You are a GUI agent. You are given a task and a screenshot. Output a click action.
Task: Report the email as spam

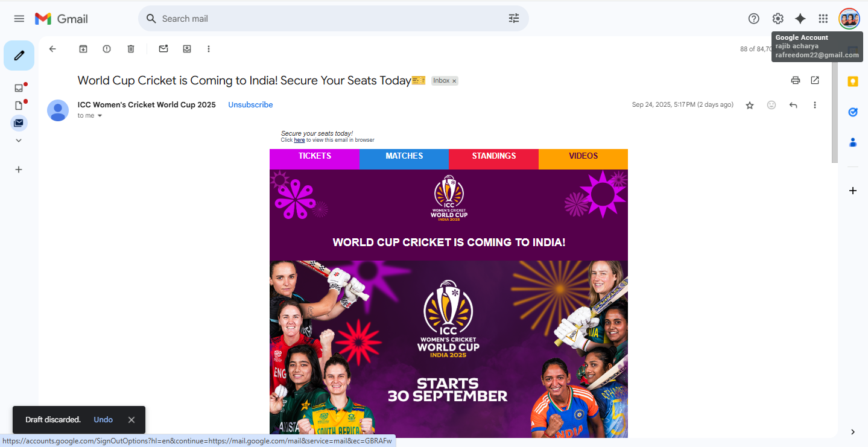(x=107, y=49)
